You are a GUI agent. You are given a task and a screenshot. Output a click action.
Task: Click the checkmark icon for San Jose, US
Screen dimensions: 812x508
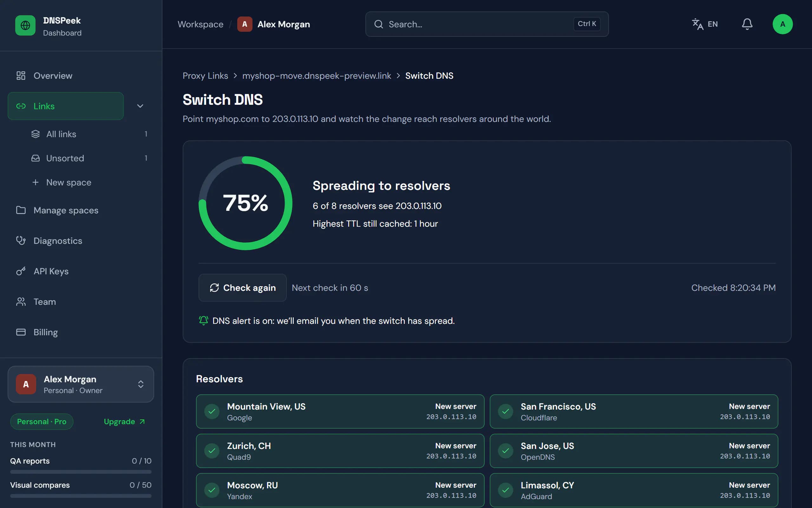pyautogui.click(x=505, y=451)
